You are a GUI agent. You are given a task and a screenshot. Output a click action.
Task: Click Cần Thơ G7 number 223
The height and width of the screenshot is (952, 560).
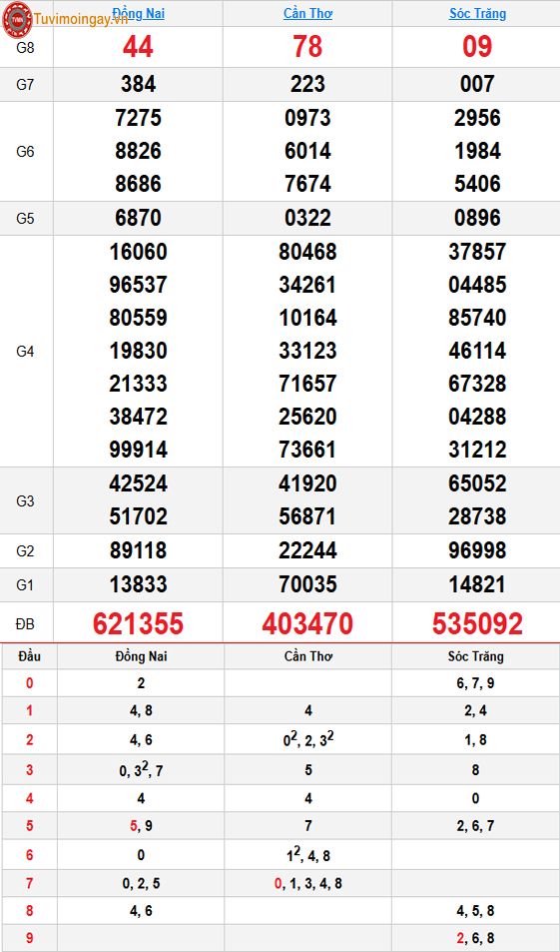point(307,84)
